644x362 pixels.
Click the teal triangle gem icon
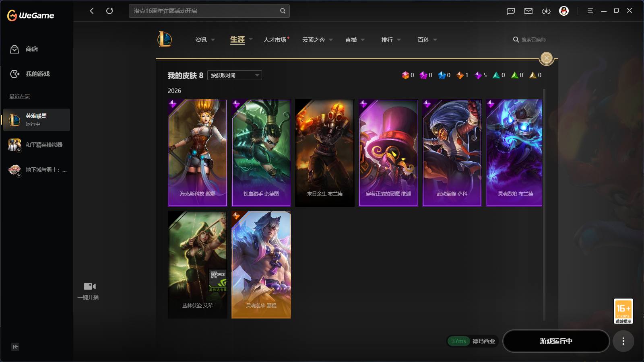click(496, 75)
